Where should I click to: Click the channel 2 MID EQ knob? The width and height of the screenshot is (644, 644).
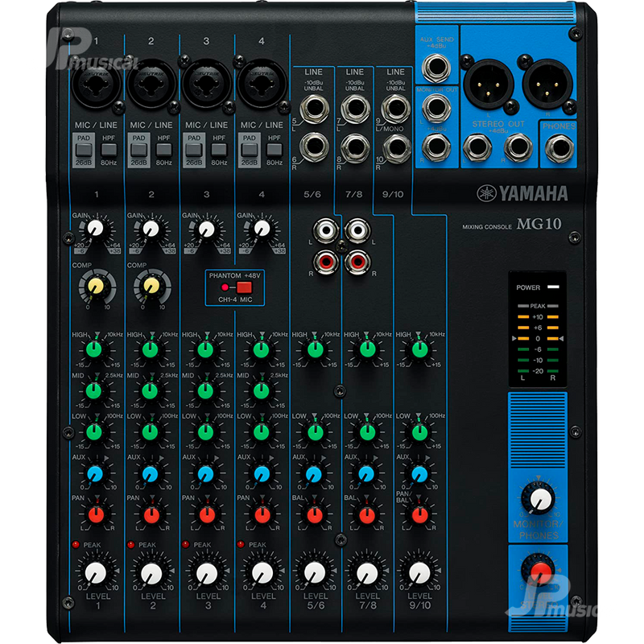[150, 390]
